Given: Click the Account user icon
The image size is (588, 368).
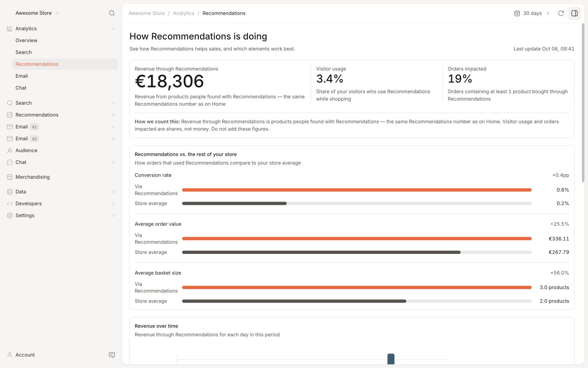Looking at the screenshot, I should click(x=10, y=355).
